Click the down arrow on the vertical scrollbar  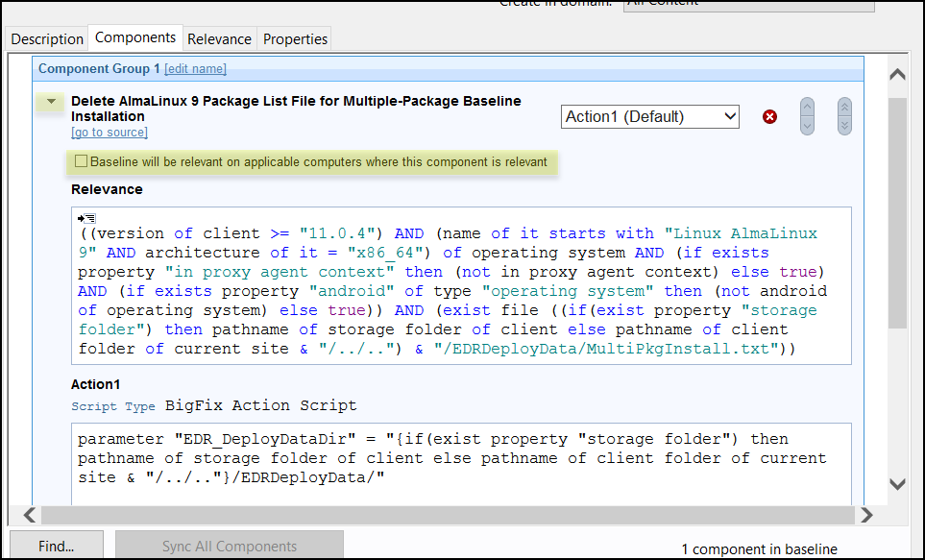click(x=896, y=485)
